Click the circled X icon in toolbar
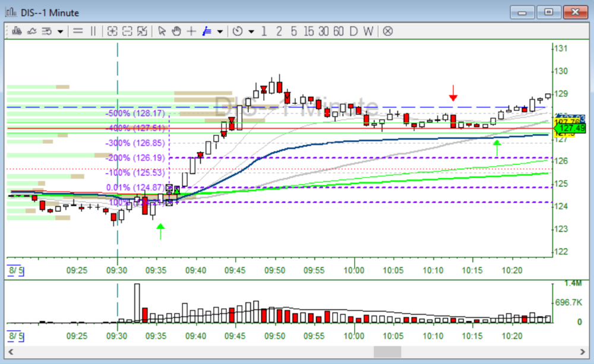Image resolution: width=594 pixels, height=364 pixels. [387, 31]
